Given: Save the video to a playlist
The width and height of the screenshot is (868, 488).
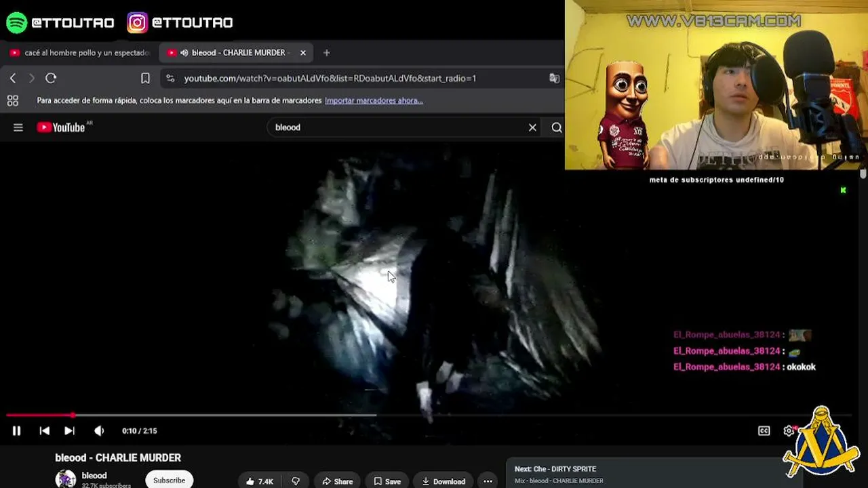Looking at the screenshot, I should tap(387, 481).
